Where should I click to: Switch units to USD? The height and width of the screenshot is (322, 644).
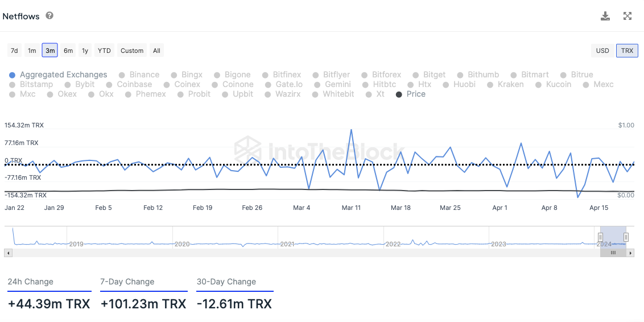(602, 51)
